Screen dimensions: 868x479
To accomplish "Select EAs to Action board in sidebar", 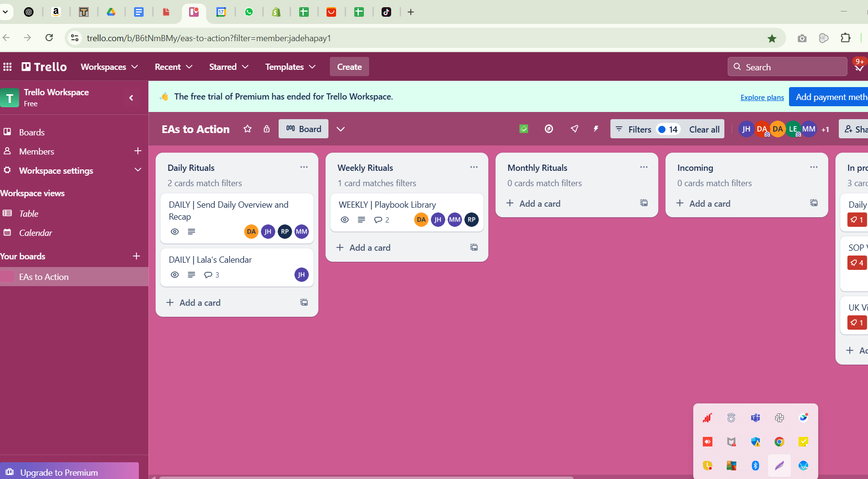I will pos(74,277).
